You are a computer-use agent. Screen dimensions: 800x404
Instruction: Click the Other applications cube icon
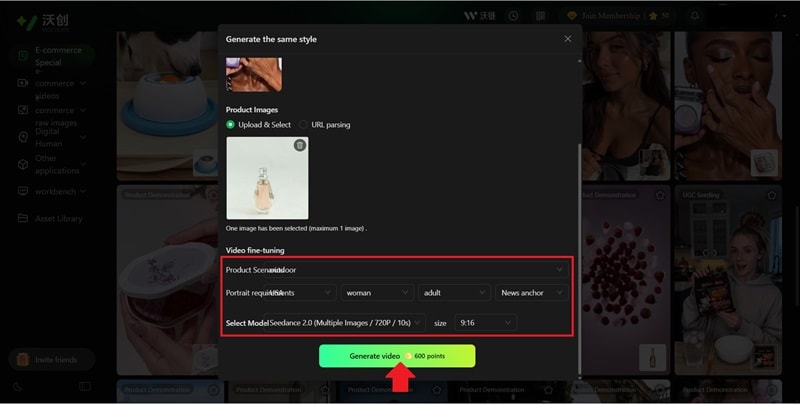[x=23, y=164]
